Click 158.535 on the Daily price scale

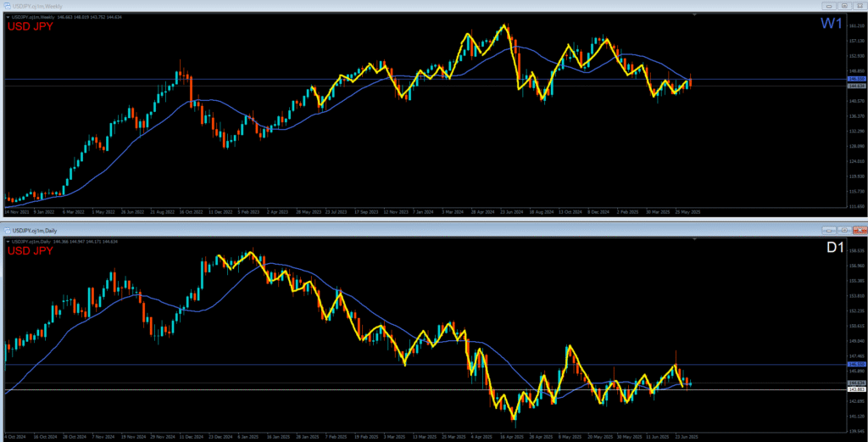tap(855, 251)
